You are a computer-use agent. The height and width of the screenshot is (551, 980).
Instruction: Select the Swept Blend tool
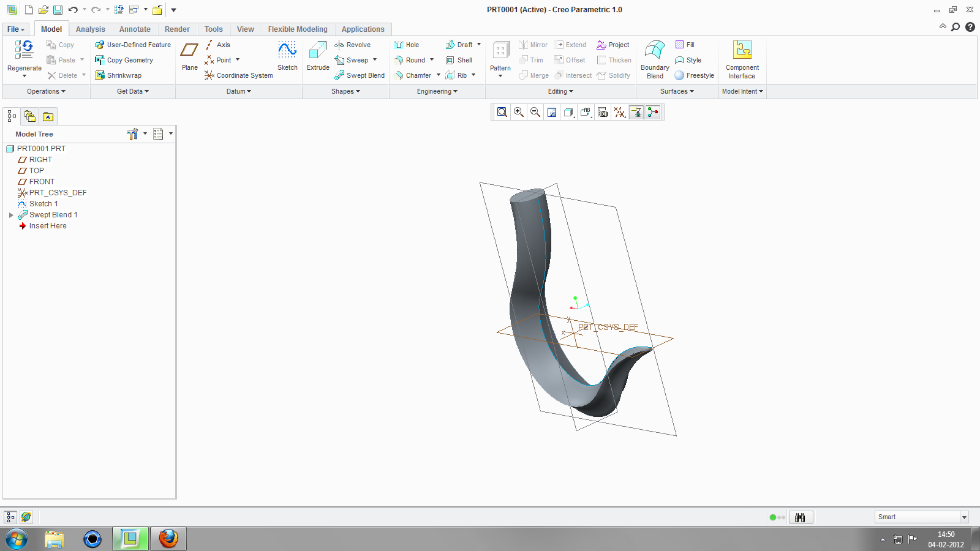[x=360, y=75]
